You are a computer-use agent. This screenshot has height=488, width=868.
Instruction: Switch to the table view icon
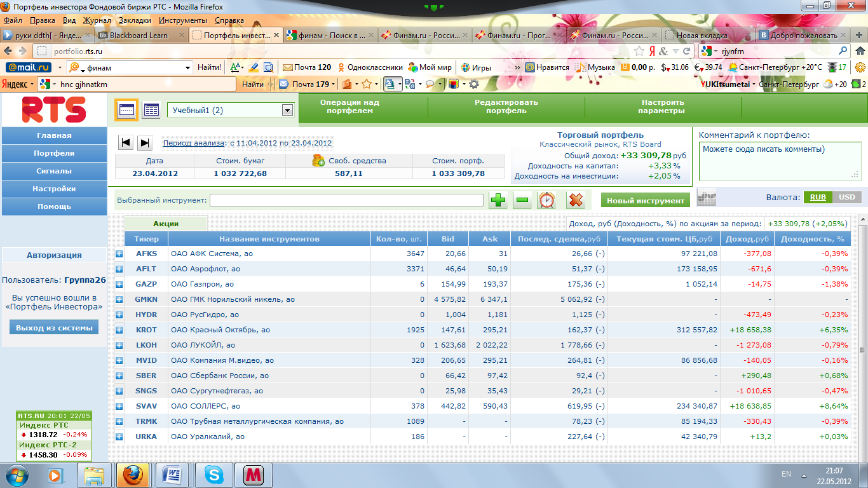point(151,110)
